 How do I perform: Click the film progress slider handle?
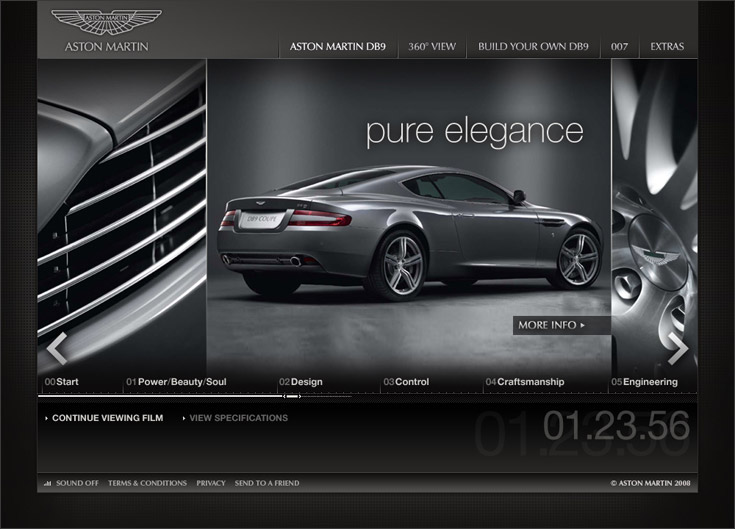(x=292, y=396)
